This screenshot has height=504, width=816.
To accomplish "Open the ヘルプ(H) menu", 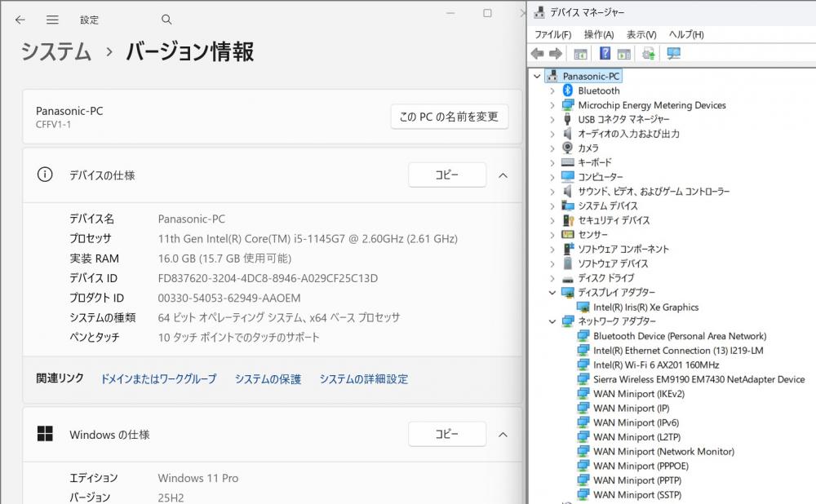I will pos(686,34).
